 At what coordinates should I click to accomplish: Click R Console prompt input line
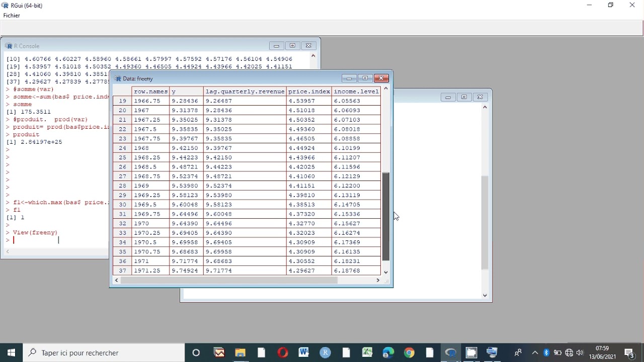[x=57, y=240]
